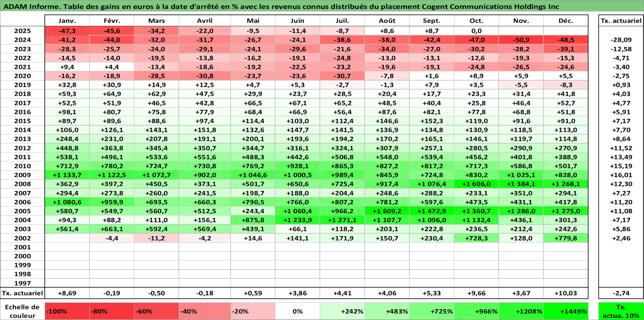Click the 2009 row label
The width and height of the screenshot is (644, 320).
pos(23,175)
